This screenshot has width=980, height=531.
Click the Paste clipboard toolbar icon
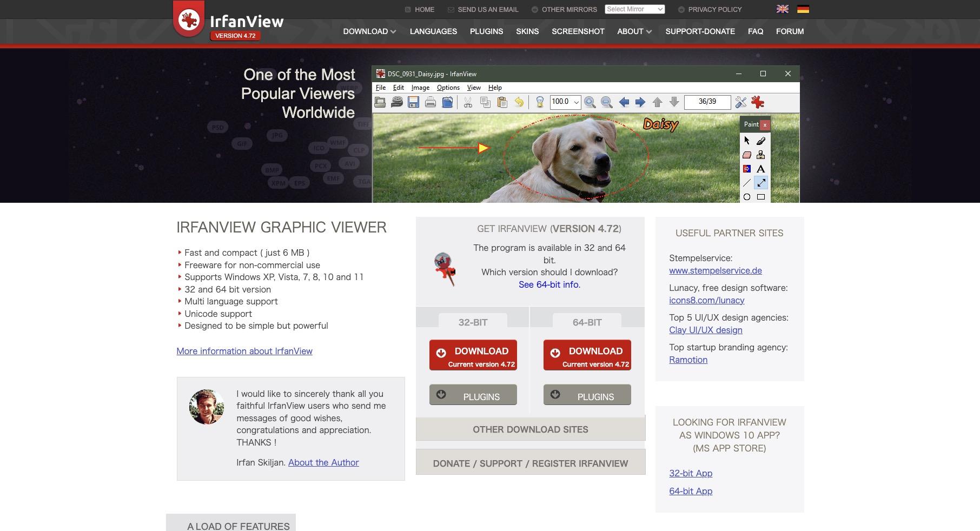[502, 102]
